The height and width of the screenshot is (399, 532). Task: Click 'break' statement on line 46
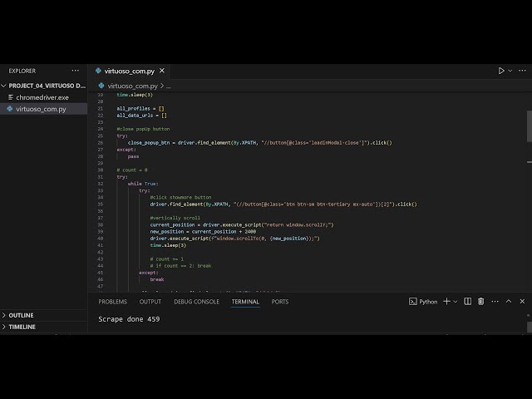click(157, 279)
